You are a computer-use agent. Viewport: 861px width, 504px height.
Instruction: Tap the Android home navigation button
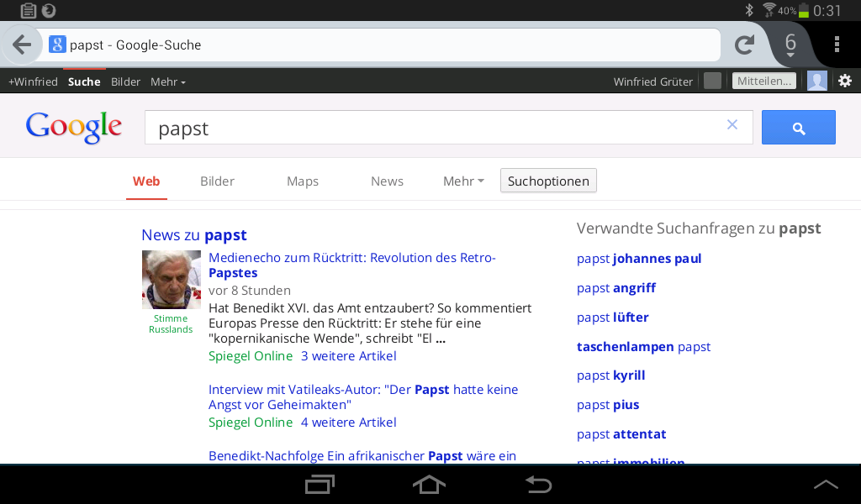pyautogui.click(x=429, y=485)
